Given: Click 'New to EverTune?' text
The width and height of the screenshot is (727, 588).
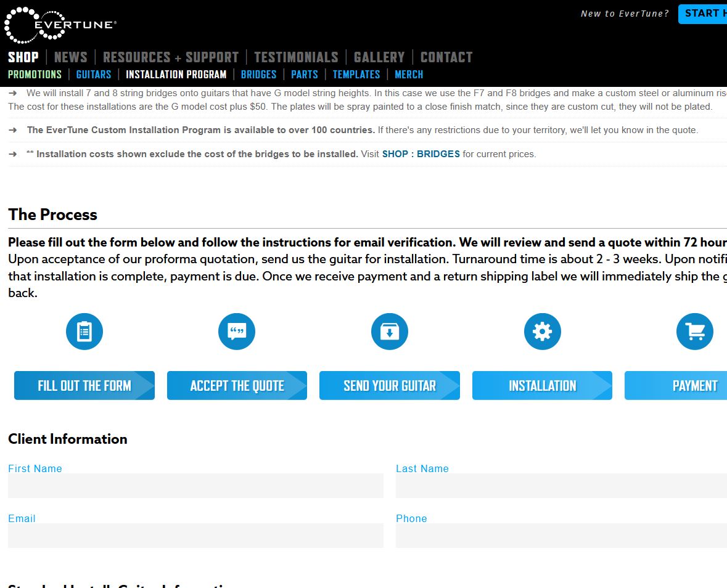Looking at the screenshot, I should pos(625,14).
